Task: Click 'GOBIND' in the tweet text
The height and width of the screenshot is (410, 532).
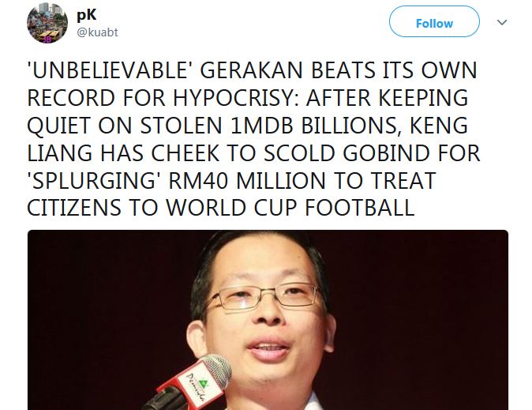Action: pyautogui.click(x=387, y=152)
